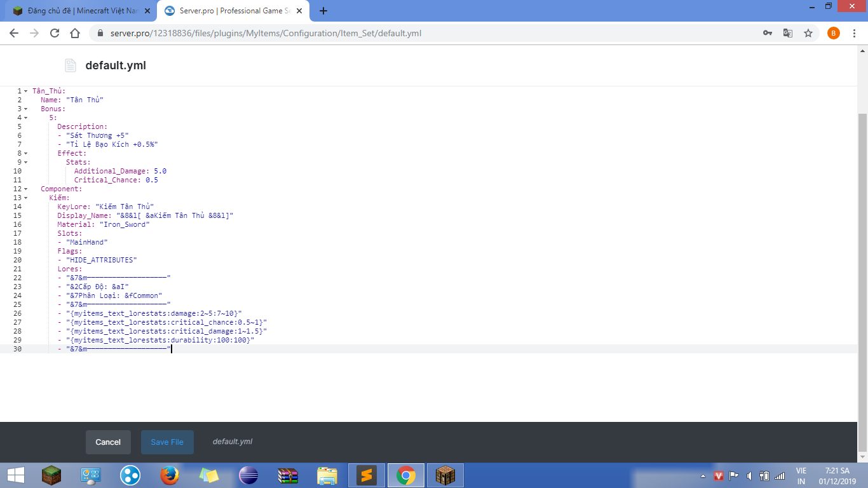868x488 pixels.
Task: Show hidden system tray icons
Action: point(703,476)
